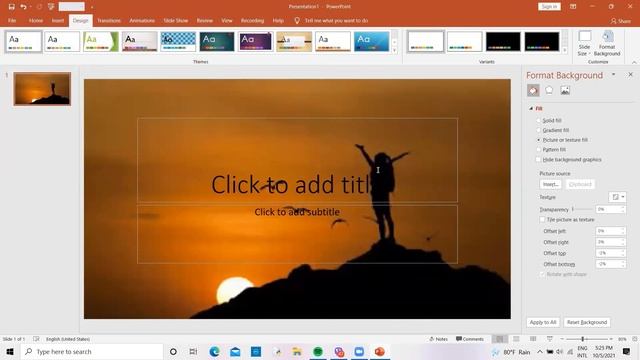Open the Slide Show tab
Viewport: 640px width, 360px height.
(x=176, y=20)
